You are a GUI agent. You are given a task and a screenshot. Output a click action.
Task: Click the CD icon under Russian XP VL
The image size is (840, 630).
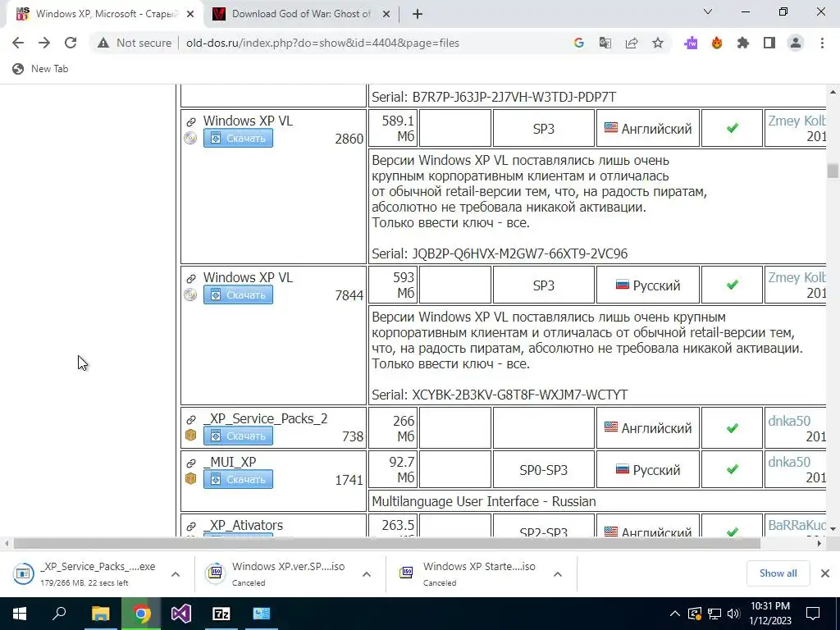[190, 294]
